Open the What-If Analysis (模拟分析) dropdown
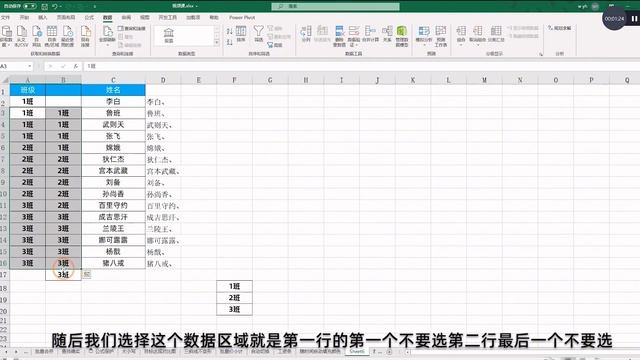This screenshot has height=360, width=640. click(x=424, y=36)
